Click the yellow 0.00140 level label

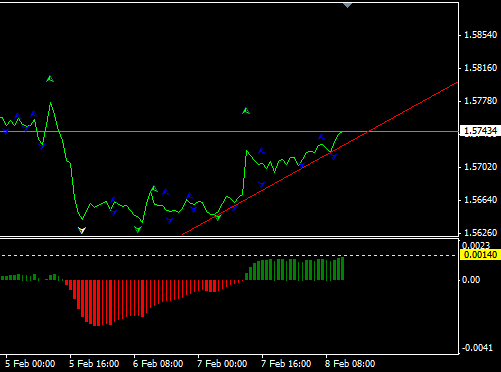480,255
